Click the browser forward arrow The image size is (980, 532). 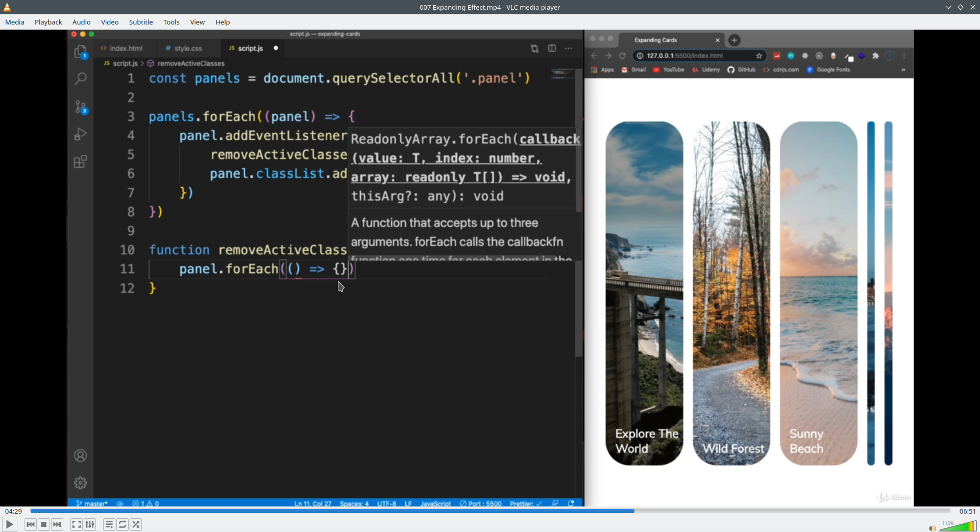608,56
